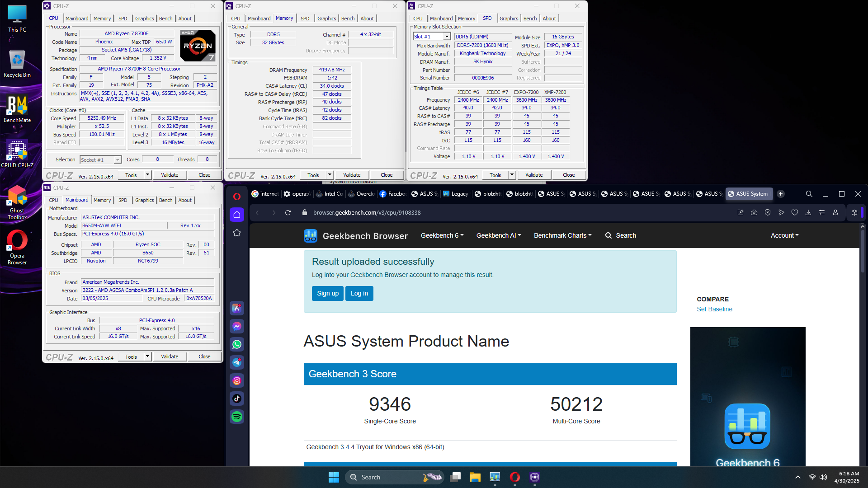
Task: Open Telegram in Opera sidebar
Action: click(236, 362)
